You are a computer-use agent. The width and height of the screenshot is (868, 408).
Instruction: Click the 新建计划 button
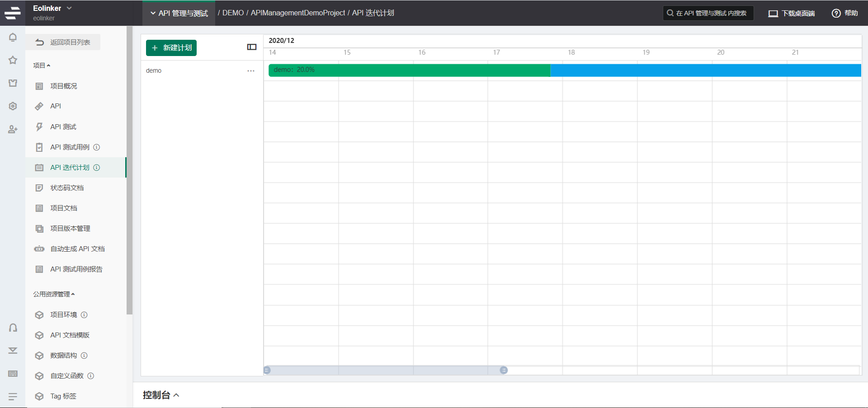pyautogui.click(x=171, y=48)
